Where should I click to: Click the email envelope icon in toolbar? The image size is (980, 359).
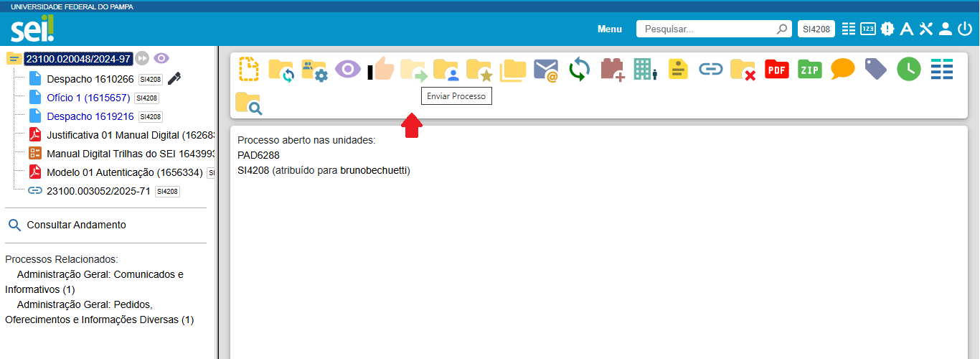pos(546,70)
